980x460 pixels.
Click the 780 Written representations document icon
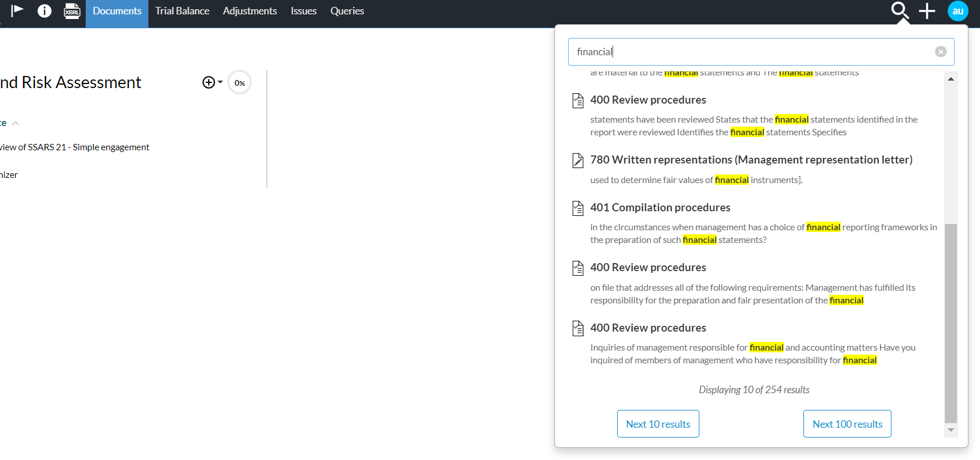[x=578, y=160]
